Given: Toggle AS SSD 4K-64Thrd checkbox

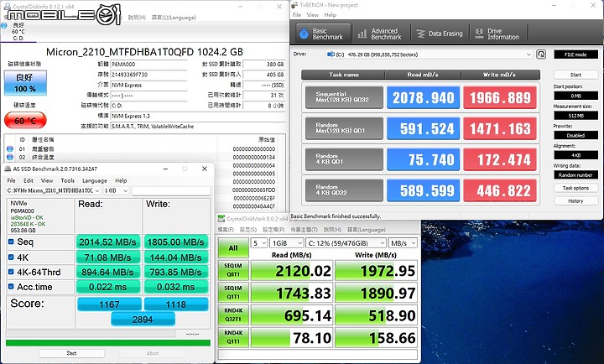Looking at the screenshot, I should [x=11, y=272].
